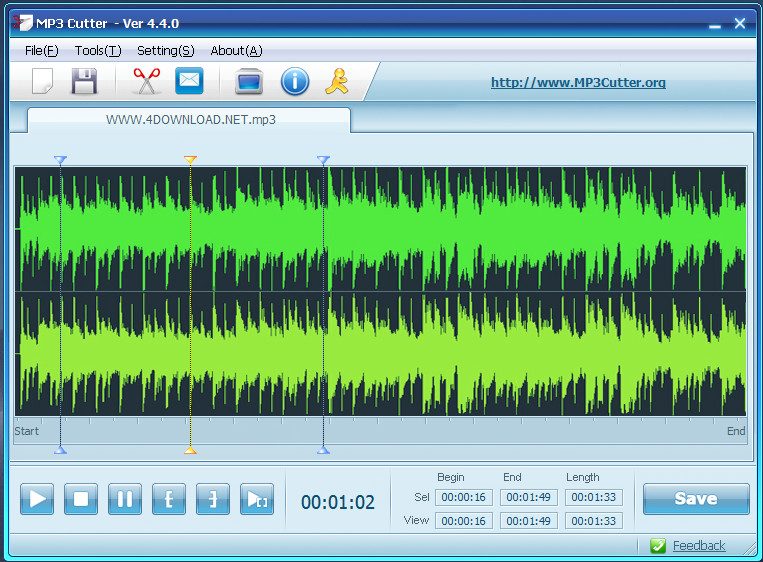Click the blue window screen icon
This screenshot has width=763, height=562.
click(x=248, y=82)
